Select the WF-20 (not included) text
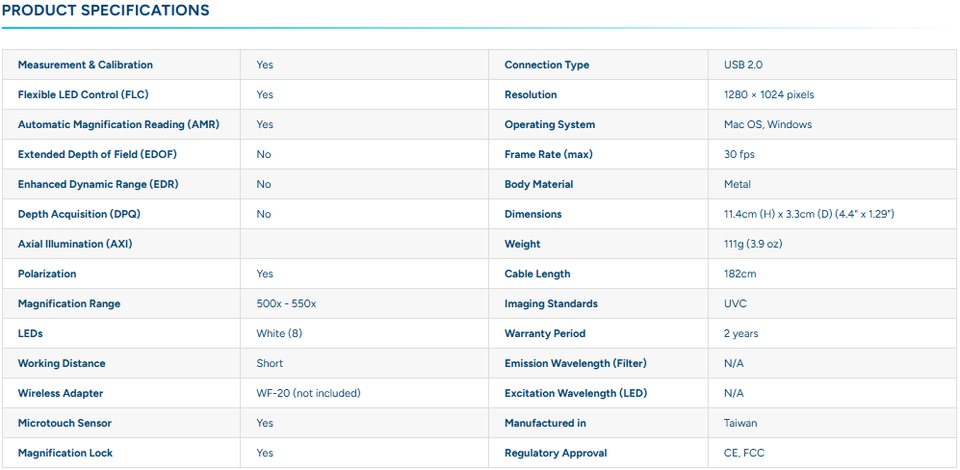Screen dimensions: 960x470 309,394
